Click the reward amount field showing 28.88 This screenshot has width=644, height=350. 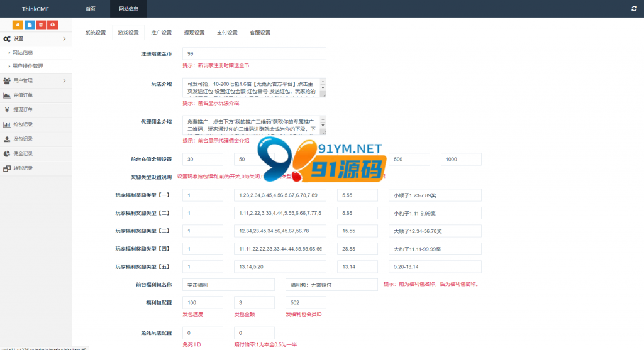pyautogui.click(x=357, y=249)
